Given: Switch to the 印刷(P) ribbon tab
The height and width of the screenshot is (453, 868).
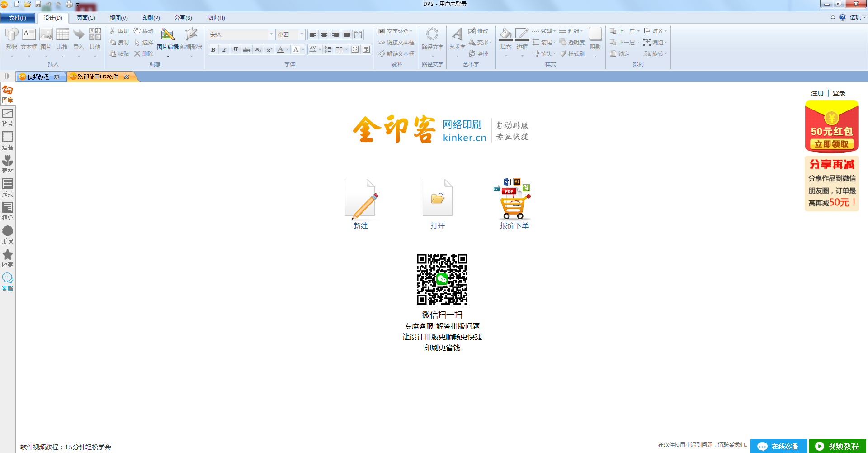Looking at the screenshot, I should [151, 18].
